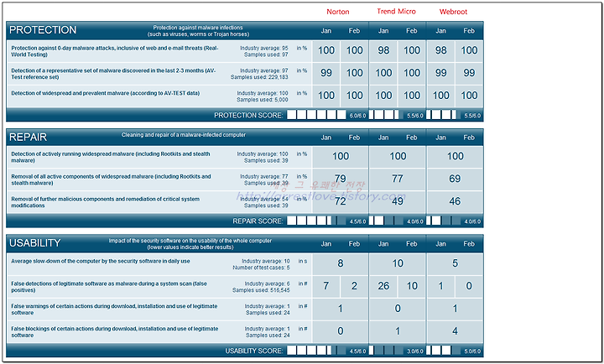This screenshot has height=364, width=604.
Task: Select the 6.0/6.0 protection score value
Action: coord(357,116)
